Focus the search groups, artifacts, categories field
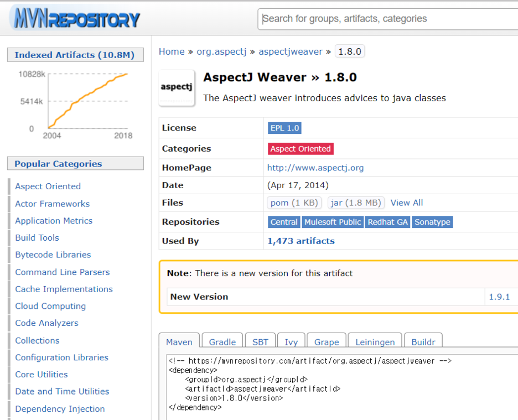This screenshot has height=420, width=518. coord(387,19)
